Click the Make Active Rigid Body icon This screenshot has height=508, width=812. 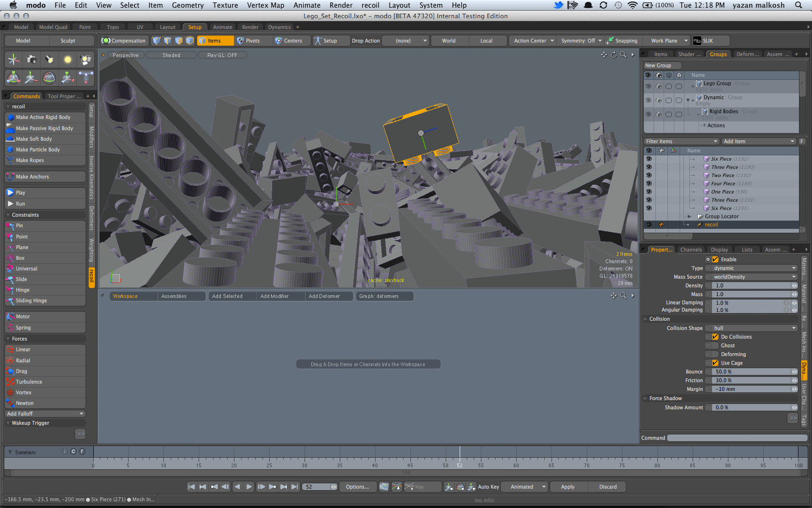11,117
